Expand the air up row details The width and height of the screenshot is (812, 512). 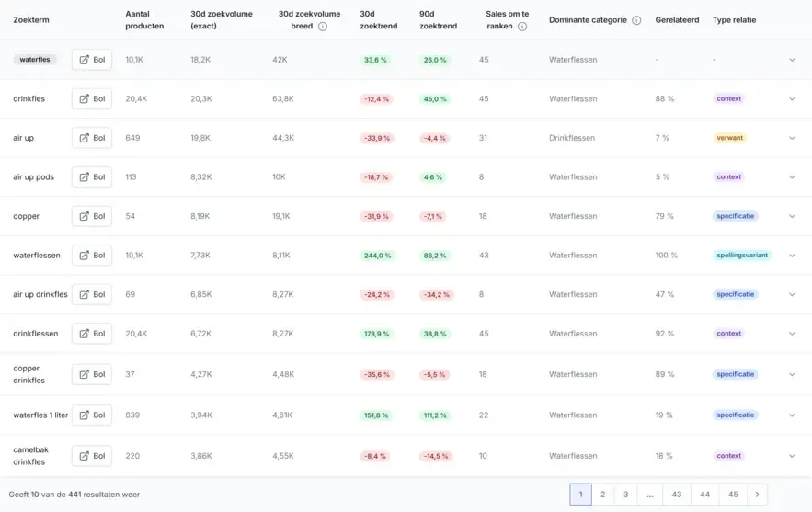point(792,138)
